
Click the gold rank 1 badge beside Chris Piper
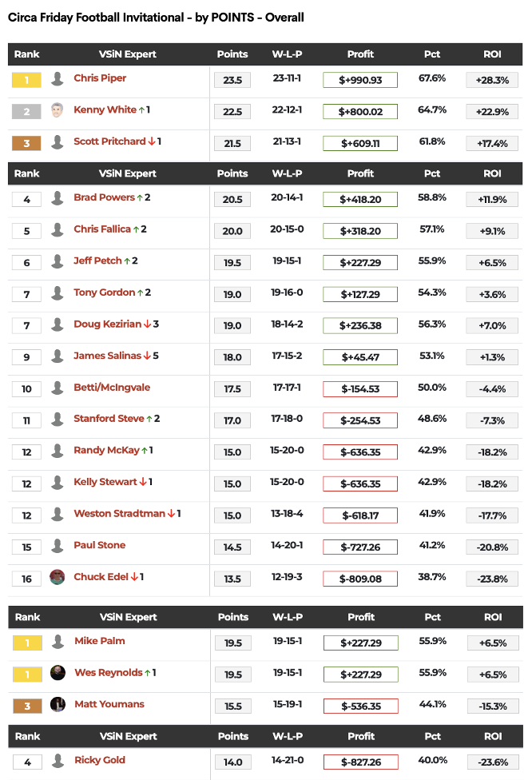26,80
